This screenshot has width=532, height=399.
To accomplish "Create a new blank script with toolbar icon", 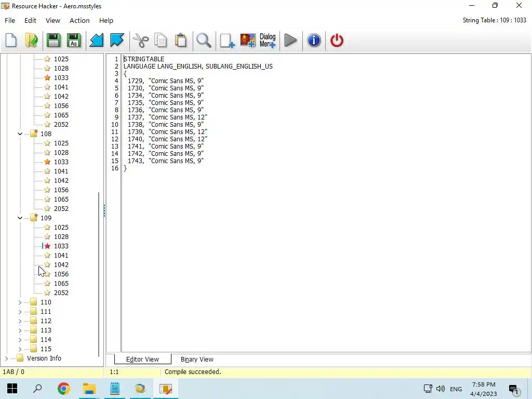I will tap(11, 41).
